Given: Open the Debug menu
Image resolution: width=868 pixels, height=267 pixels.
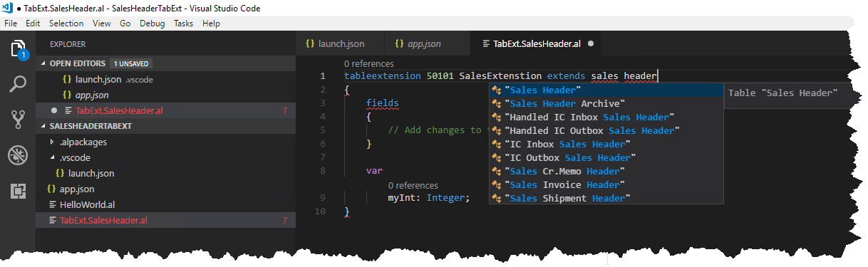Looking at the screenshot, I should (x=152, y=23).
